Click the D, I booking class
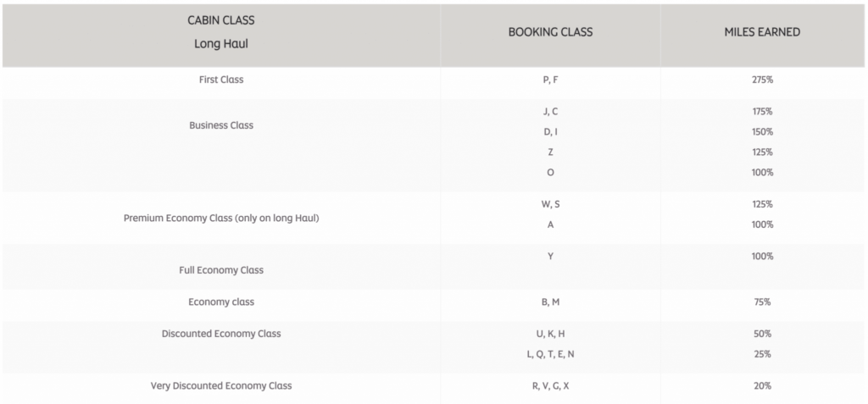Image resolution: width=868 pixels, height=404 pixels. pos(550,131)
